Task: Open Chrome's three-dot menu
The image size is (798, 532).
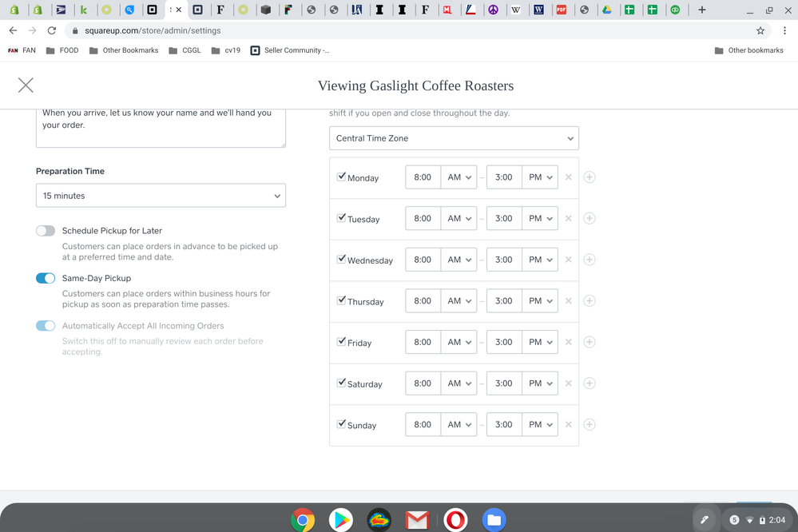Action: (x=785, y=30)
